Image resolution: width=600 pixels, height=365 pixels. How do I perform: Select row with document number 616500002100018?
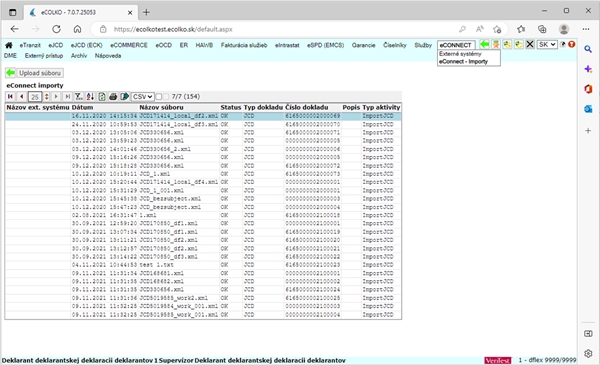(x=203, y=215)
